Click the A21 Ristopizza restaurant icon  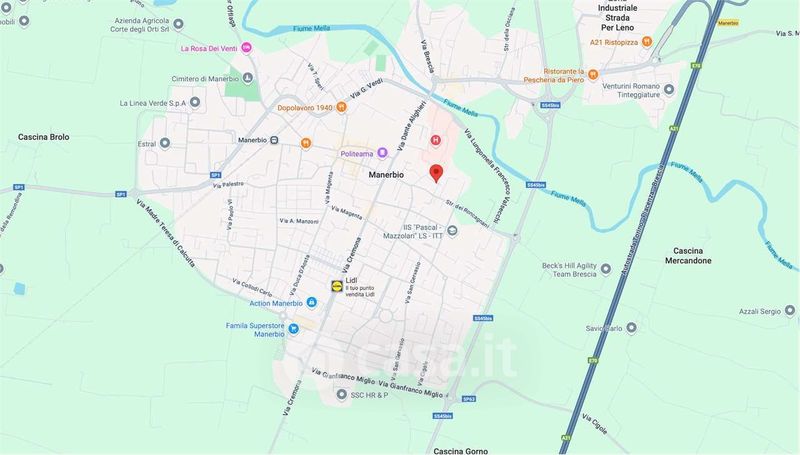(x=647, y=42)
